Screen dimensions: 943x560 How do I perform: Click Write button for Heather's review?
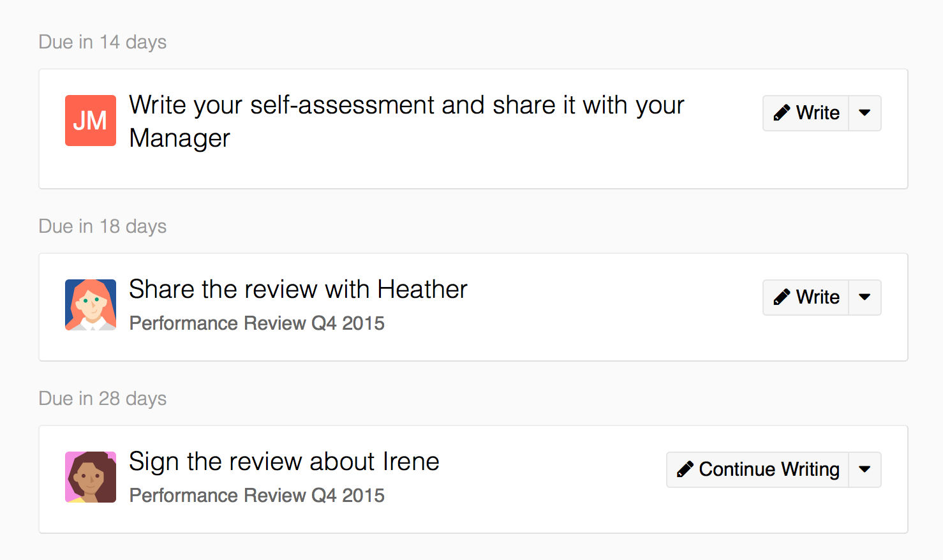[806, 297]
